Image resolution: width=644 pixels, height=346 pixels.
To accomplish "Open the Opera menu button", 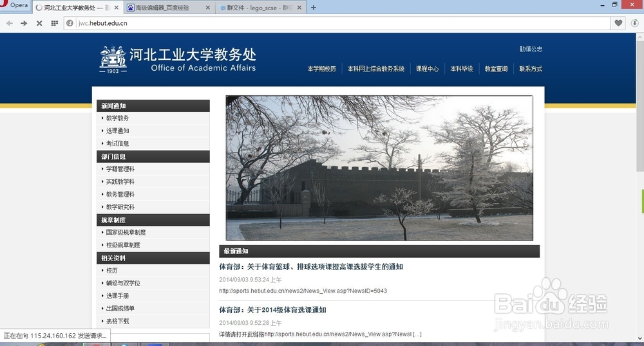I will coord(15,5).
